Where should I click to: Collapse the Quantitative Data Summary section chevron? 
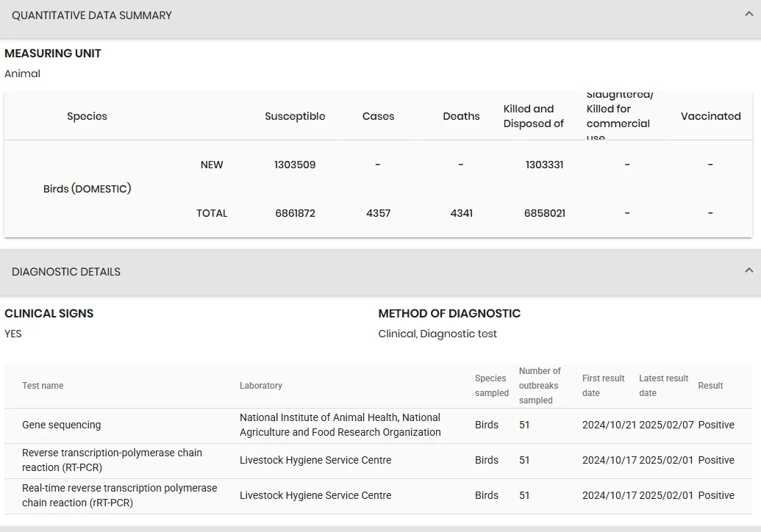point(749,14)
